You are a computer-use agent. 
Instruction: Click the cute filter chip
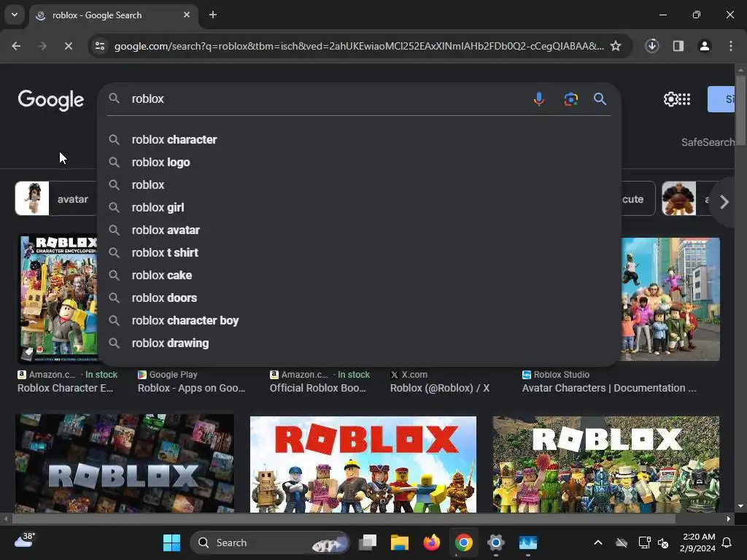638,198
